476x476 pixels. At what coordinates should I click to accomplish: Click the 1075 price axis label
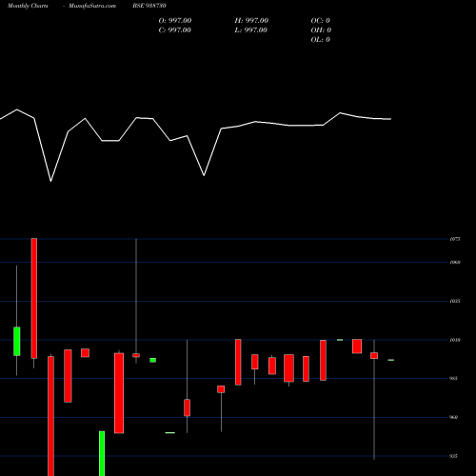point(455,239)
